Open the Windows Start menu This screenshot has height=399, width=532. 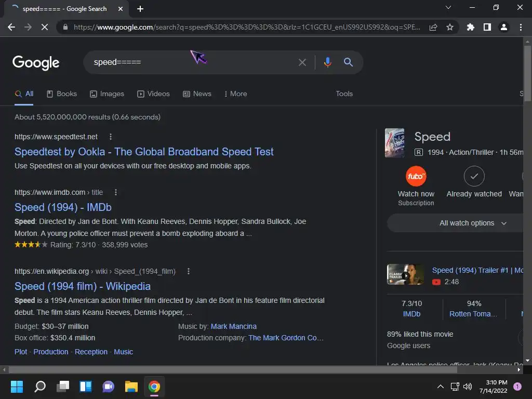coord(17,387)
